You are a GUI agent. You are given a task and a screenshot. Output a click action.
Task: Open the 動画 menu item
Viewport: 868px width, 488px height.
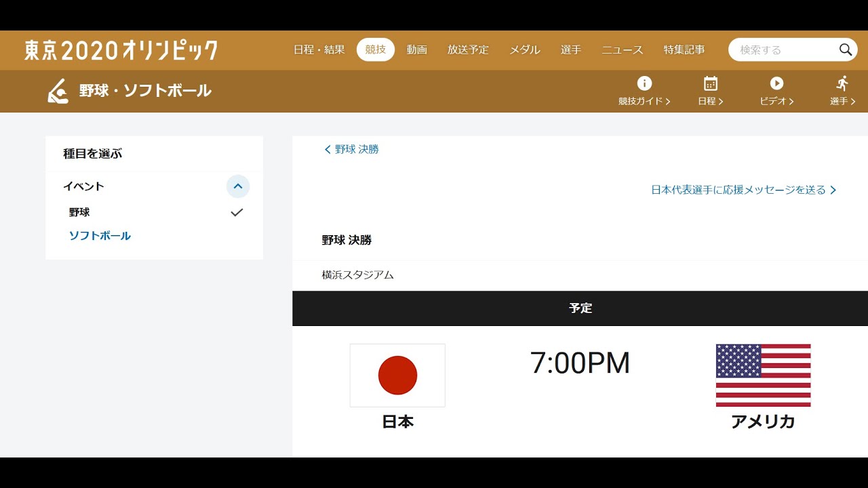click(x=416, y=49)
